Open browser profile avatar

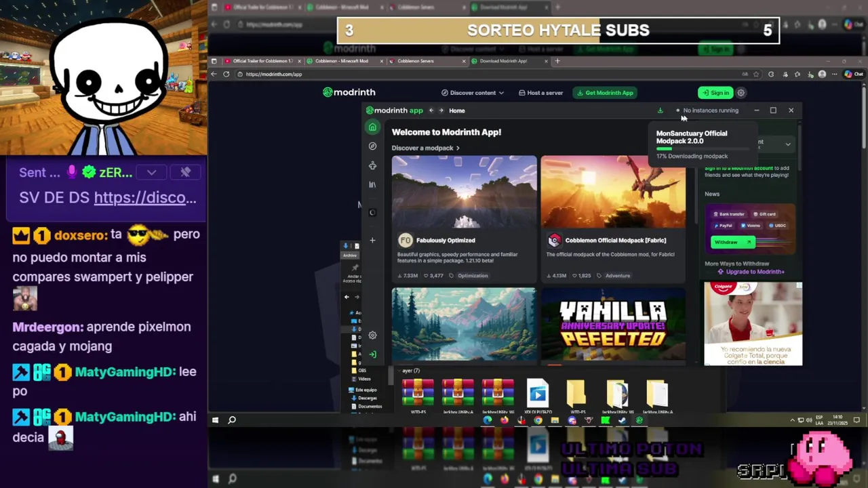[822, 74]
